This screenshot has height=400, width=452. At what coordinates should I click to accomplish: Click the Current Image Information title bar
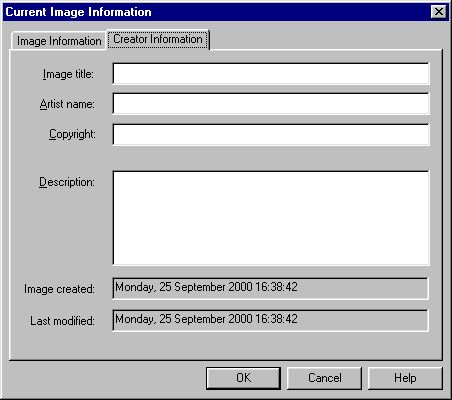[217, 12]
